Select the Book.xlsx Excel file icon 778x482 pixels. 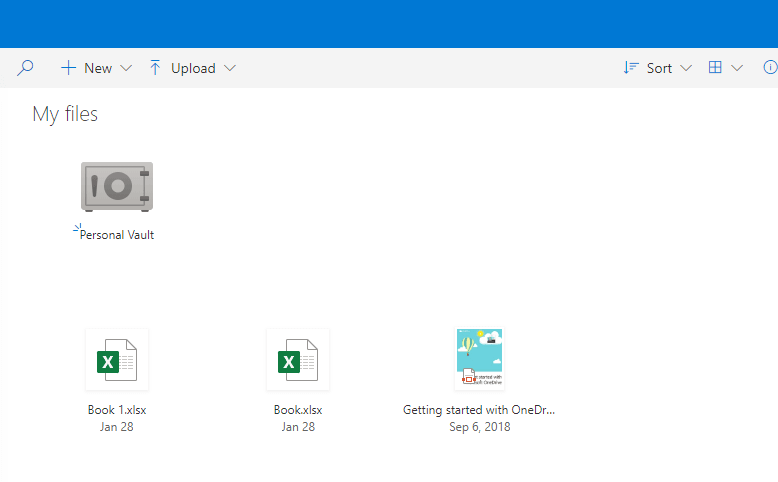click(298, 359)
